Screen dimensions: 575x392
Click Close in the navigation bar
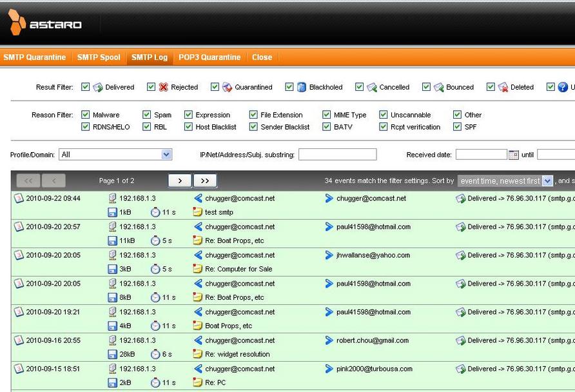point(262,57)
